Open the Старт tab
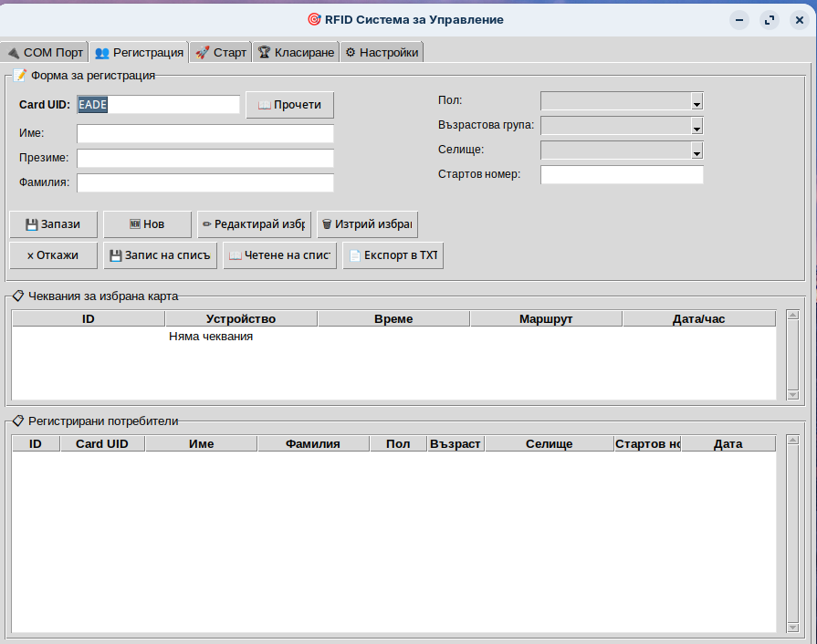Screen dimensions: 817x644 pos(221,53)
